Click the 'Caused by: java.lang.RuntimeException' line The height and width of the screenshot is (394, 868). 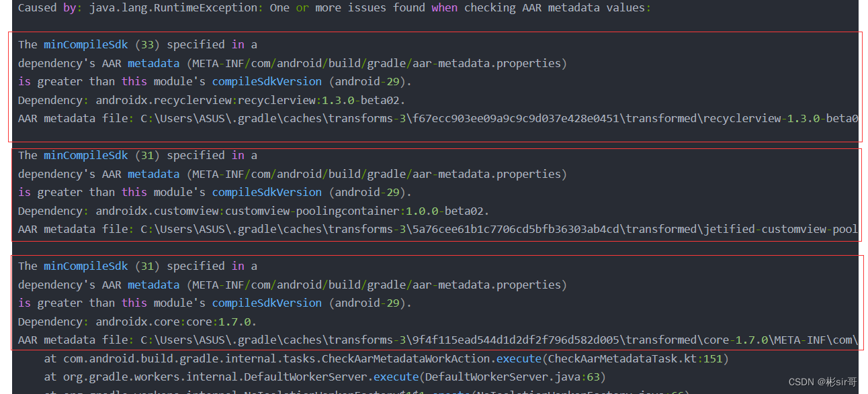[335, 7]
